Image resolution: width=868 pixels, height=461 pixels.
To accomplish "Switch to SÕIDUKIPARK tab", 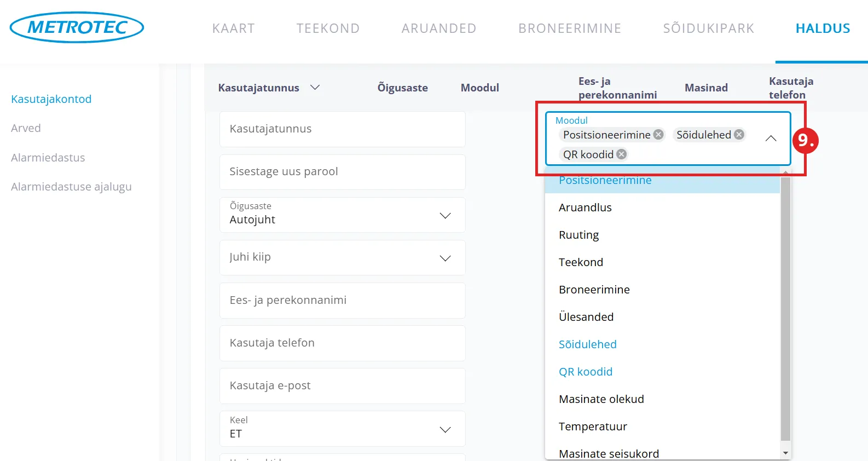I will pyautogui.click(x=708, y=28).
